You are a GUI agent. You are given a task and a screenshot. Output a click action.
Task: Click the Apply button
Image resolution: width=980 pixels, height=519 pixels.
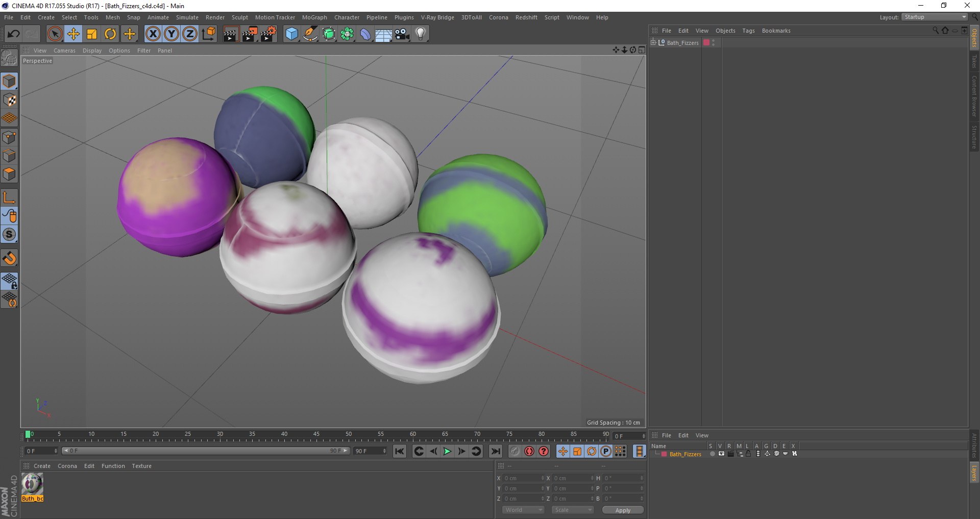623,510
